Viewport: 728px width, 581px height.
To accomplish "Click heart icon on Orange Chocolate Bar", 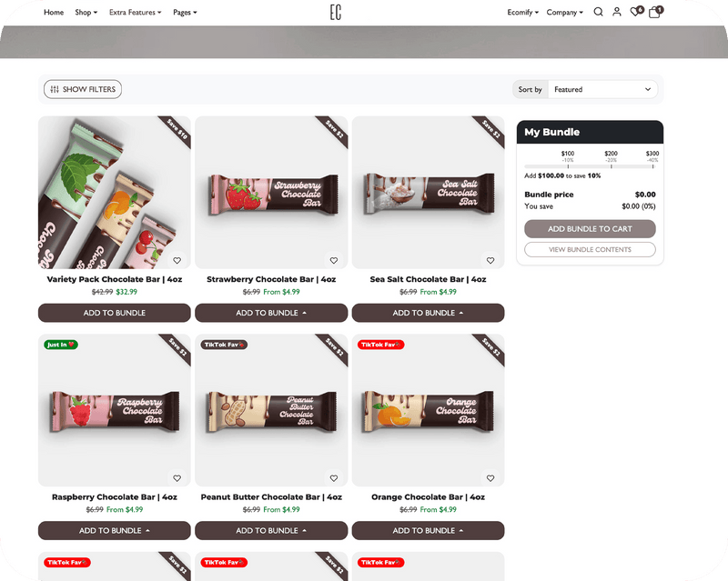I will point(490,478).
